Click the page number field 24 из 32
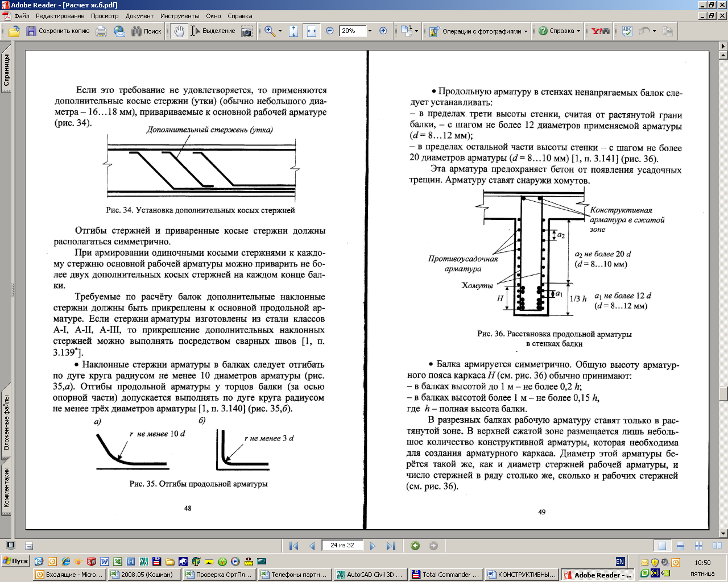The height and width of the screenshot is (582, 728). pos(342,546)
